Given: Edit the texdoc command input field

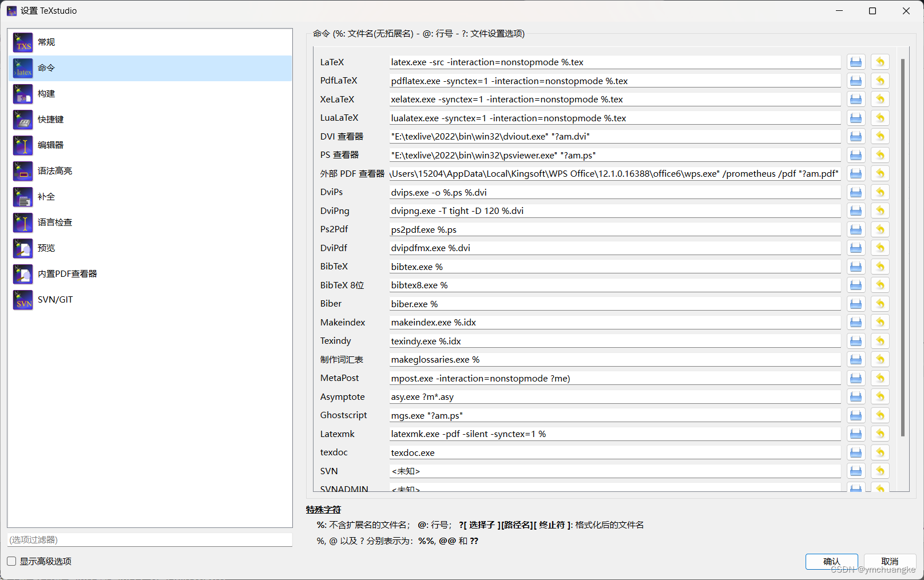Looking at the screenshot, I should [x=615, y=452].
